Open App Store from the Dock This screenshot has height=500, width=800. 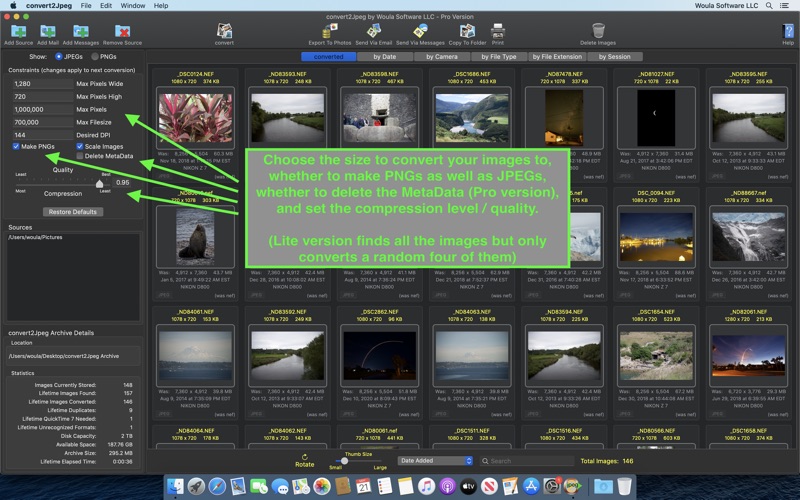[x=531, y=486]
